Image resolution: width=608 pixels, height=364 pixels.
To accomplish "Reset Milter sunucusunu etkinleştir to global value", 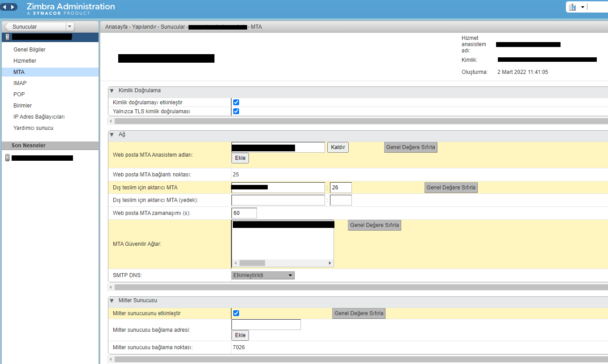I will [x=359, y=313].
